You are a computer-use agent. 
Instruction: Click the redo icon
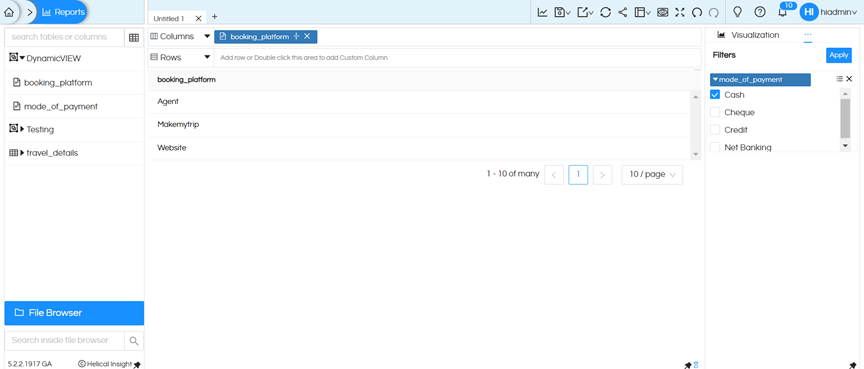coord(714,12)
